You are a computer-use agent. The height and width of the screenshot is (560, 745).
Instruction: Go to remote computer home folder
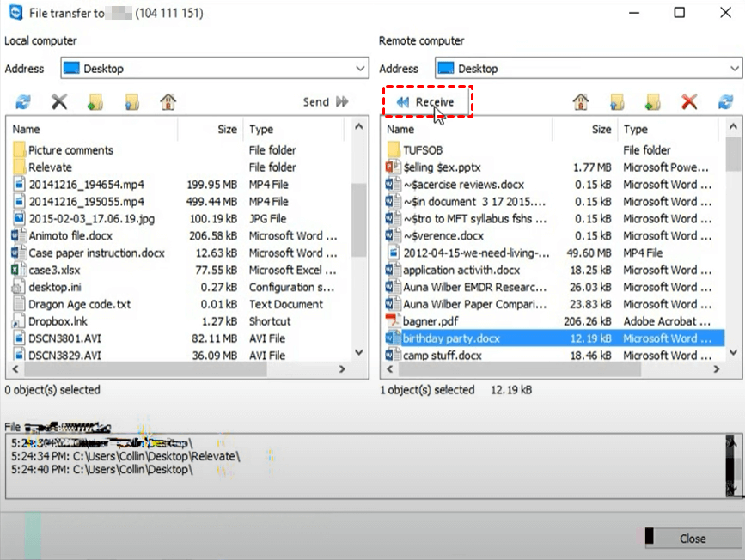click(581, 102)
